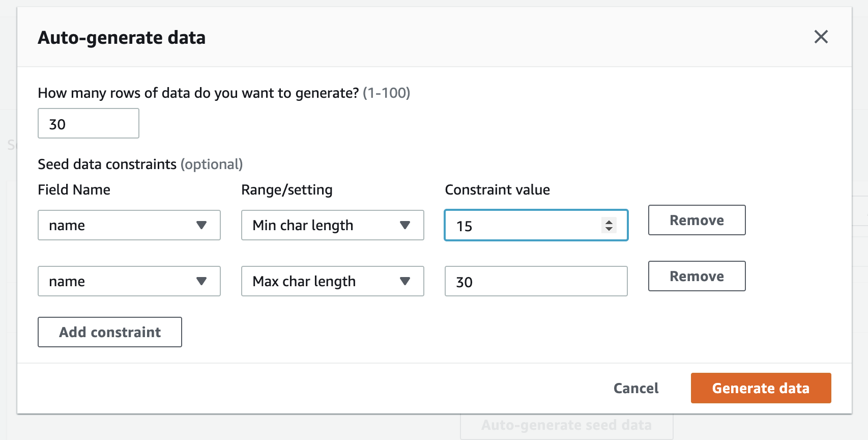Click the Max char length dropdown arrow
Viewport: 868px width, 440px height.
[x=406, y=281]
